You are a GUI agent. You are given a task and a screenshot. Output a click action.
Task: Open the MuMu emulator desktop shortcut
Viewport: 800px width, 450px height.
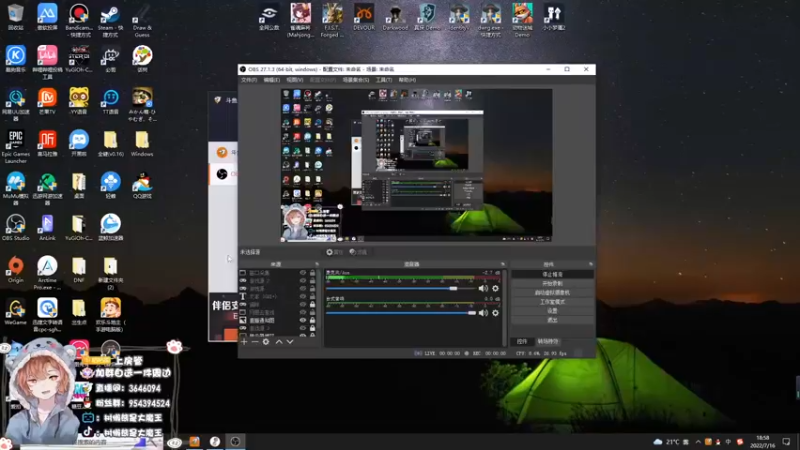(15, 188)
